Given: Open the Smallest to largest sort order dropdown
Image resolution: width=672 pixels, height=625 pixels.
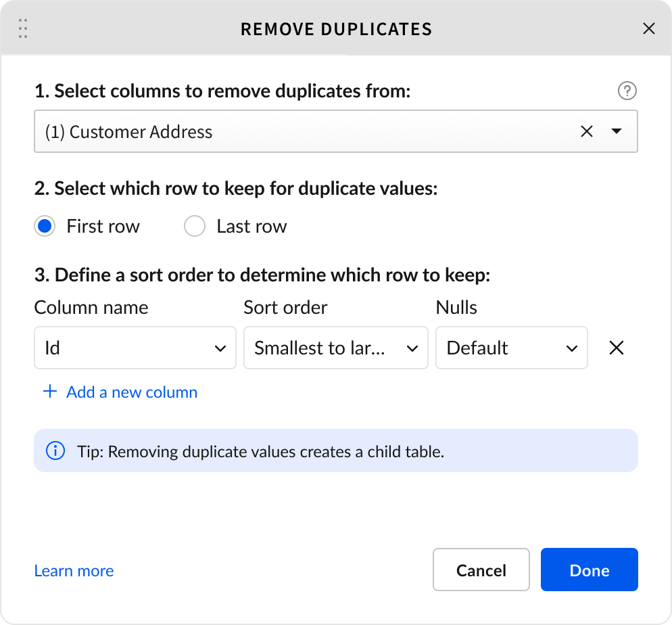Looking at the screenshot, I should 335,348.
